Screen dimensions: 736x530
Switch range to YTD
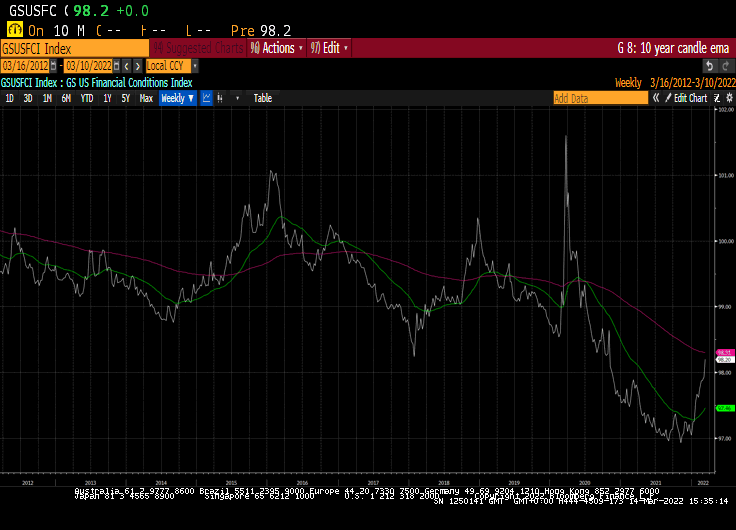click(86, 98)
